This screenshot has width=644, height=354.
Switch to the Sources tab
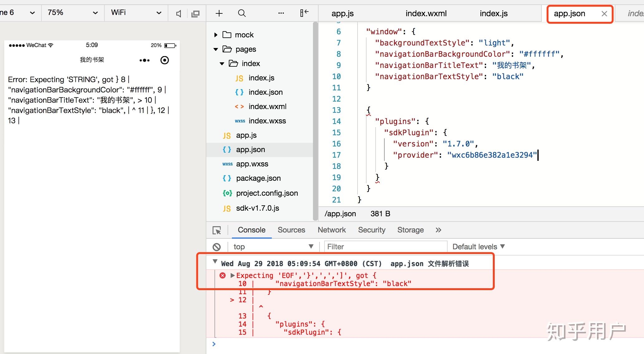[x=291, y=230]
